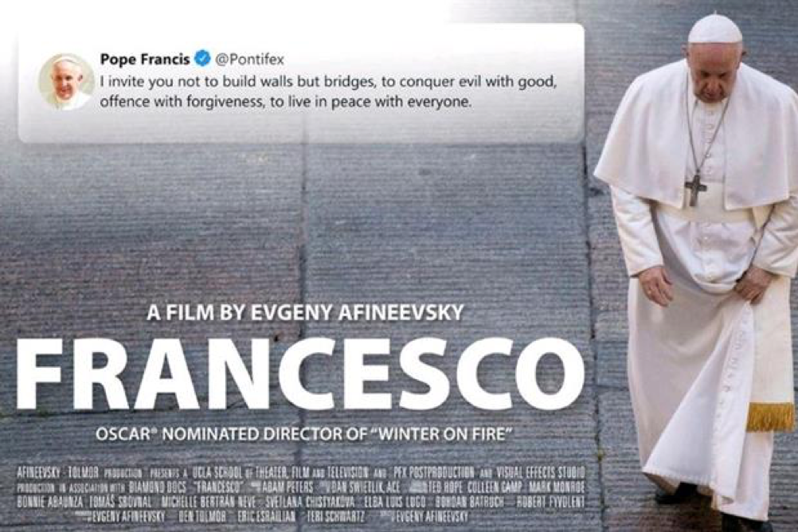Click 'BEN TULMOR' in the bottom credits
Screen dimensions: 798x532
click(202, 517)
